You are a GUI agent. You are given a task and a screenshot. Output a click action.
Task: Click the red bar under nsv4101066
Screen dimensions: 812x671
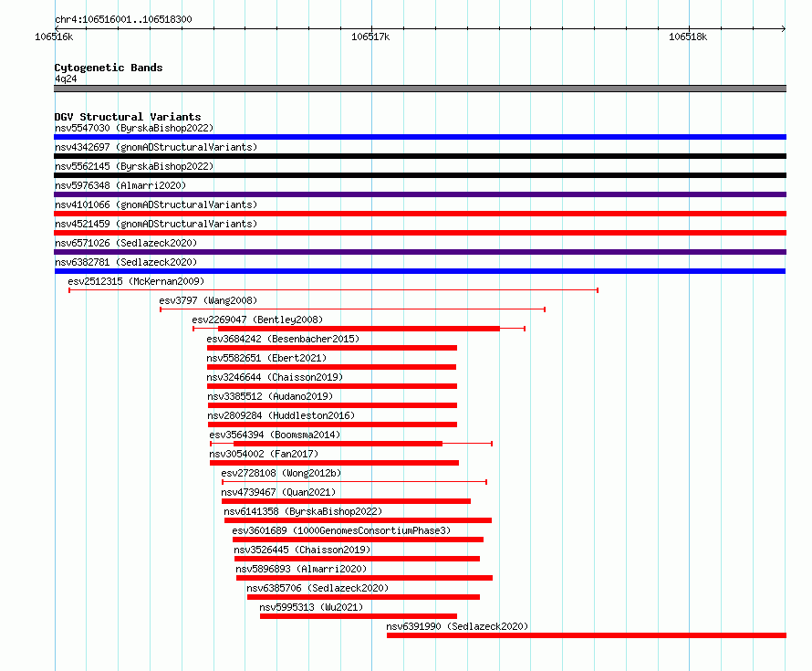pos(420,214)
